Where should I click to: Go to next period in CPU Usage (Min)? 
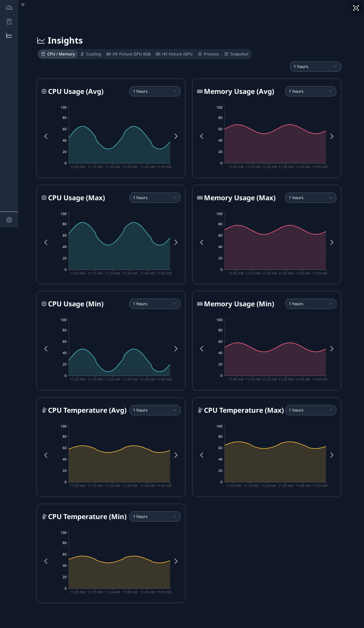pyautogui.click(x=176, y=349)
